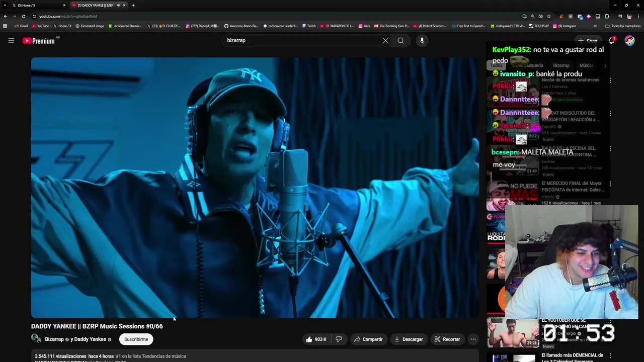
Task: Click the Compartir share button
Action: [x=368, y=339]
